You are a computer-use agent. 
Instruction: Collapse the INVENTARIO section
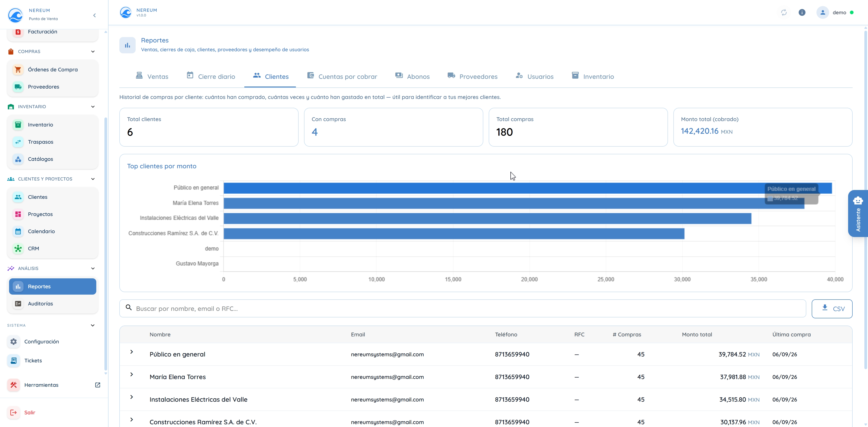93,107
